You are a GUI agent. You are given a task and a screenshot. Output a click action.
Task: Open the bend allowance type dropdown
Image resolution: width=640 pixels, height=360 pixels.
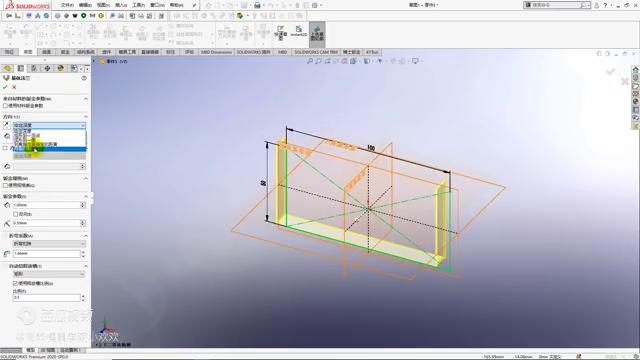[x=49, y=244]
